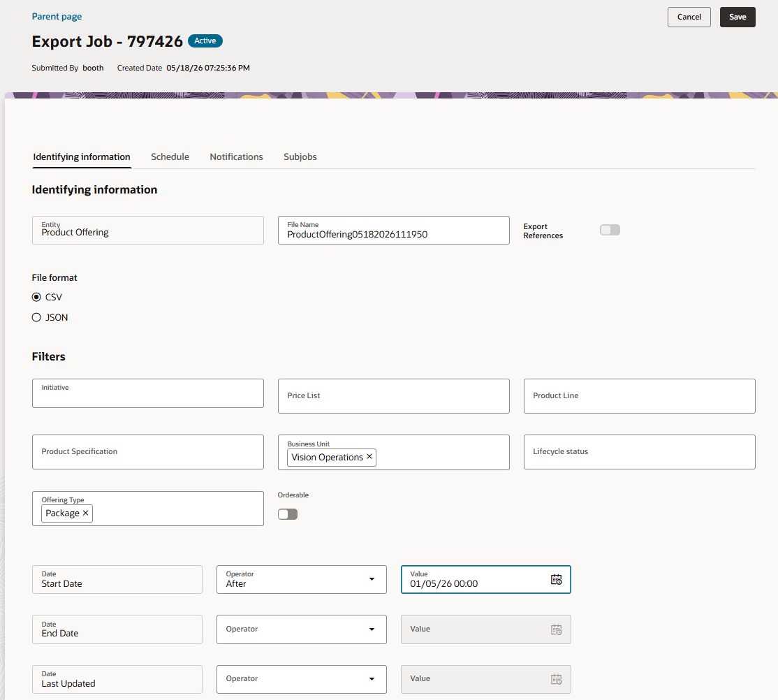Click the submitter name booth
This screenshot has height=700, width=778.
(94, 68)
